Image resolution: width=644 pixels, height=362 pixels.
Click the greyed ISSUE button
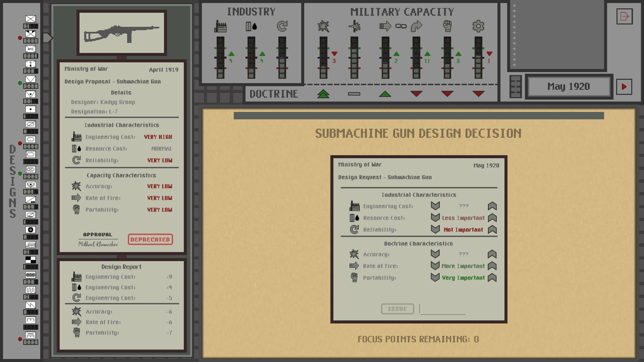tap(397, 309)
